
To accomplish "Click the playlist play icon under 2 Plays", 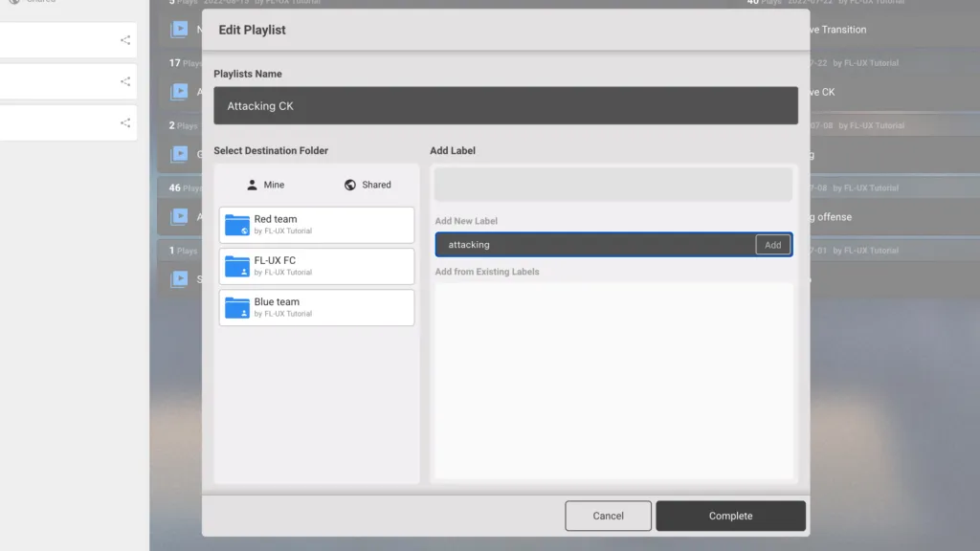I will point(179,154).
